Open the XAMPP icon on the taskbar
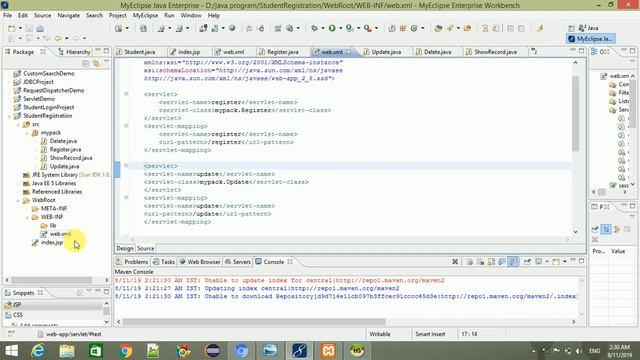The height and width of the screenshot is (360, 640). click(x=328, y=351)
